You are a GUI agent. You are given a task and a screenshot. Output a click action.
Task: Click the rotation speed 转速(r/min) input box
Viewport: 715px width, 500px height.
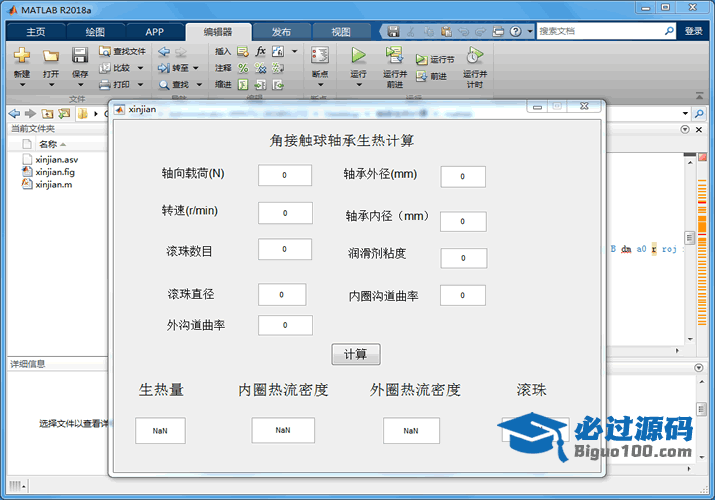coord(285,213)
